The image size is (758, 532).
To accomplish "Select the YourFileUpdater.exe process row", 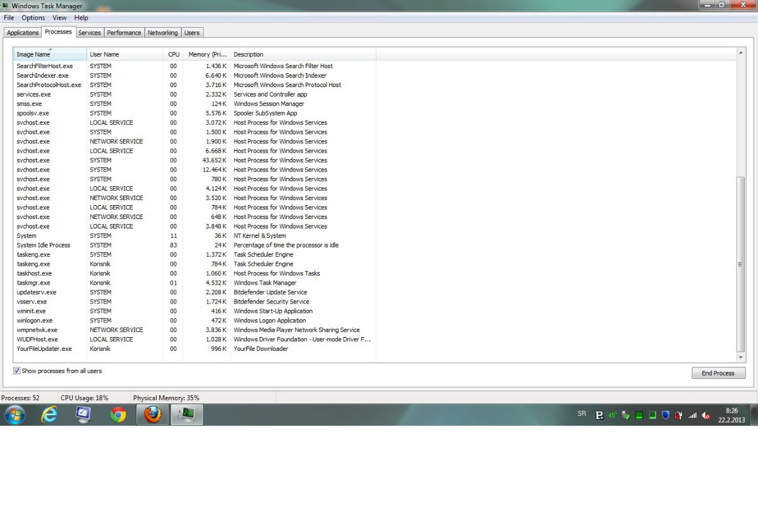I will coord(195,349).
